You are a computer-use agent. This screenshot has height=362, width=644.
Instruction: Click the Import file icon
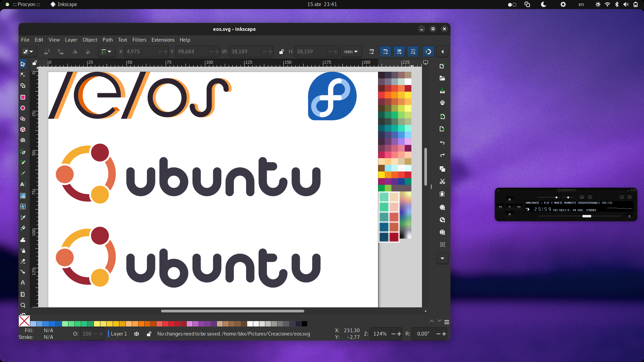442,117
